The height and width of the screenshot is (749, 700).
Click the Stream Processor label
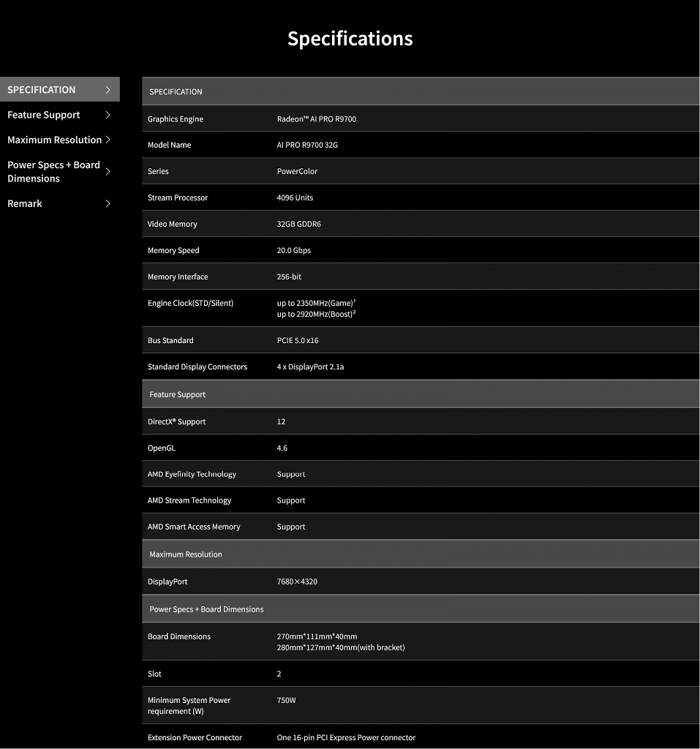pyautogui.click(x=178, y=197)
